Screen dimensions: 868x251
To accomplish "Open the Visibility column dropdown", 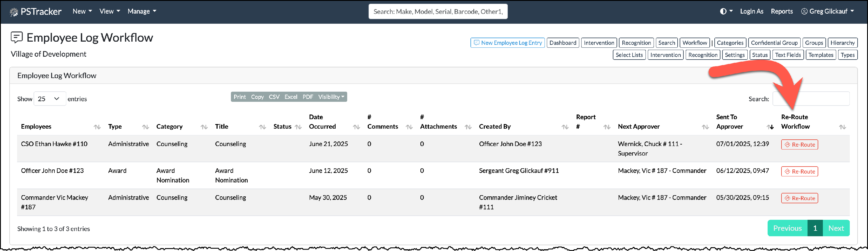I will [x=331, y=97].
